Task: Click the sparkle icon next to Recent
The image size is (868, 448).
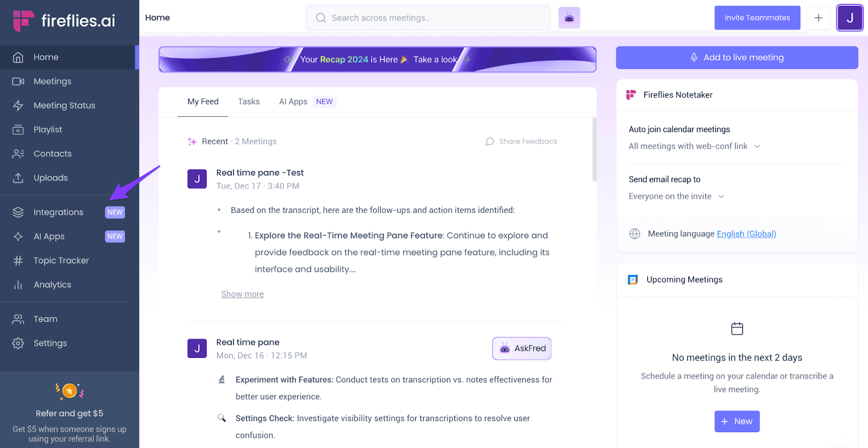Action: point(192,142)
